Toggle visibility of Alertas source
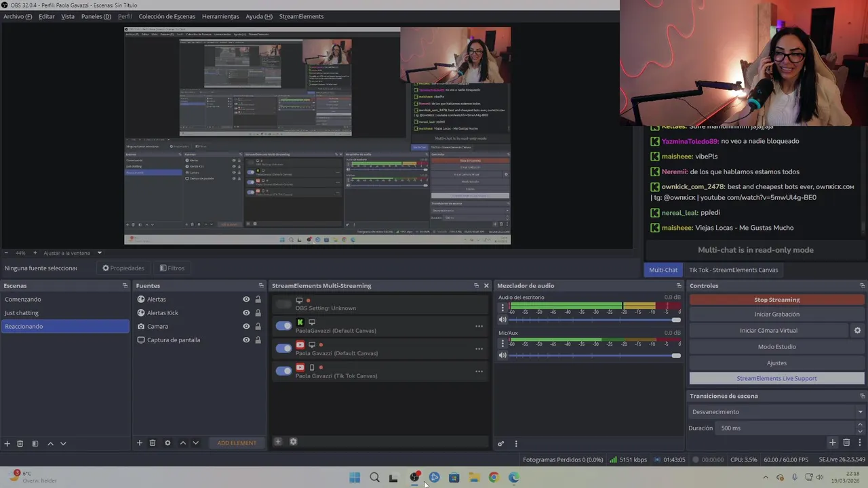The width and height of the screenshot is (868, 488). 246,299
